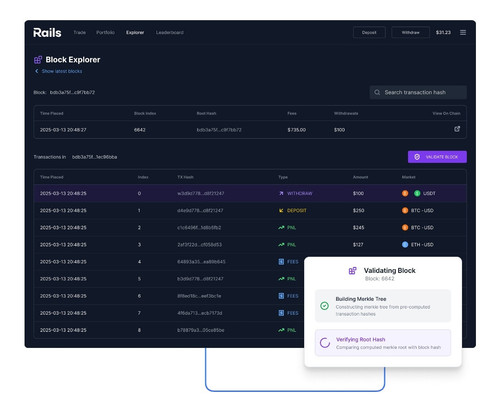Select the Verifying Root Hash step card
Viewport: 500px width, 413px height.
coord(383,343)
